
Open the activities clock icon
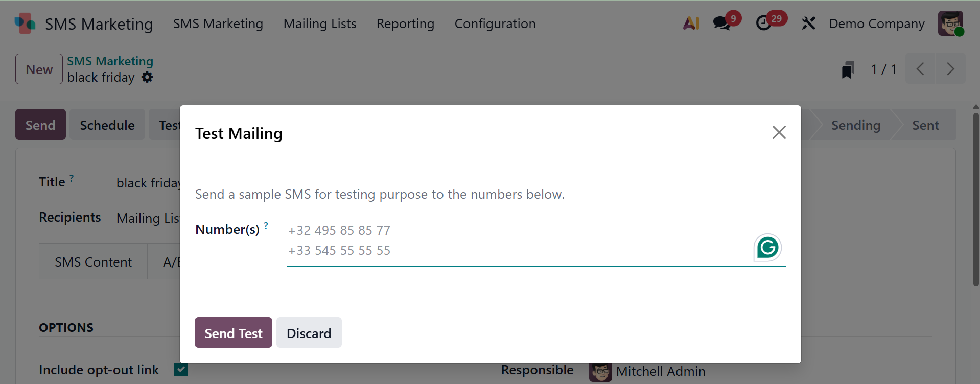point(763,23)
